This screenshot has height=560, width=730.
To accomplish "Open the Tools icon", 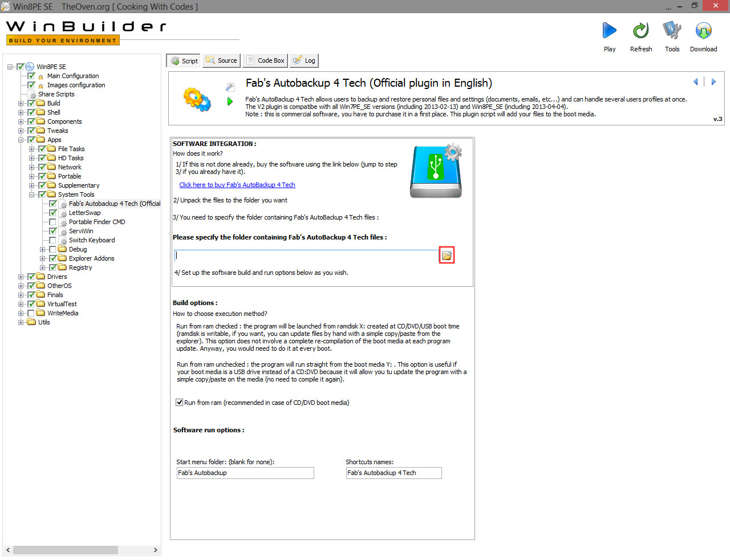I will click(672, 31).
